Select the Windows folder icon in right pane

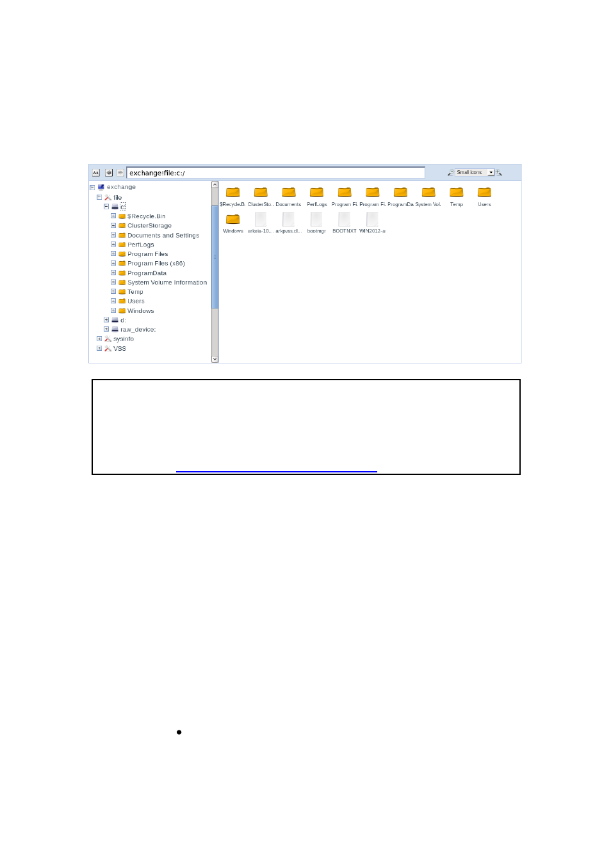click(x=233, y=219)
